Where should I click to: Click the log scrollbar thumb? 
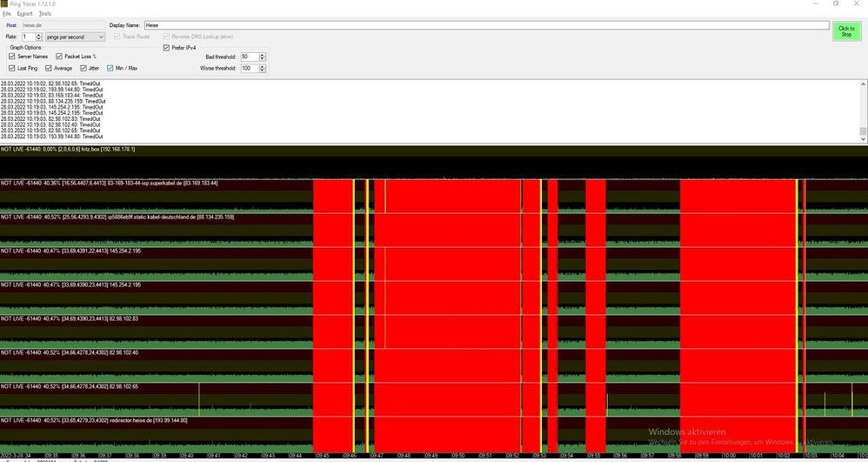pos(863,131)
